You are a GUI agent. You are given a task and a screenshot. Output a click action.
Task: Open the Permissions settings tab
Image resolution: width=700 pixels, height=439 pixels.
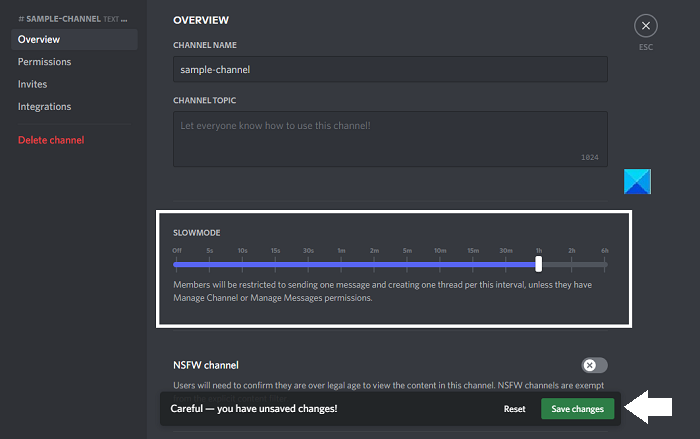[44, 62]
